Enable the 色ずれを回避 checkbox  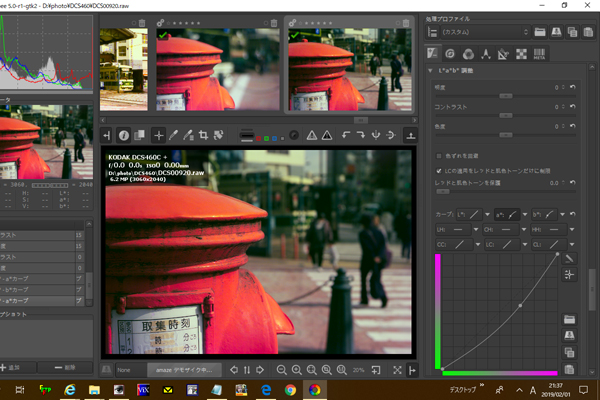pyautogui.click(x=441, y=156)
